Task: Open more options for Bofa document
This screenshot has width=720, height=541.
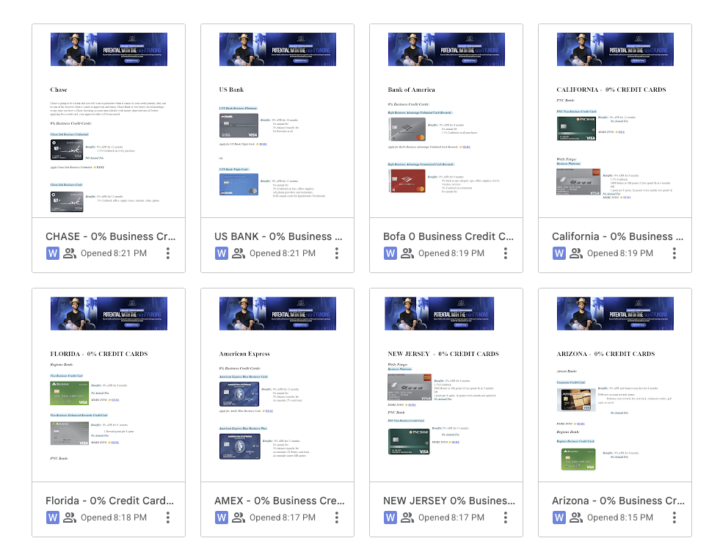Action: coord(506,253)
